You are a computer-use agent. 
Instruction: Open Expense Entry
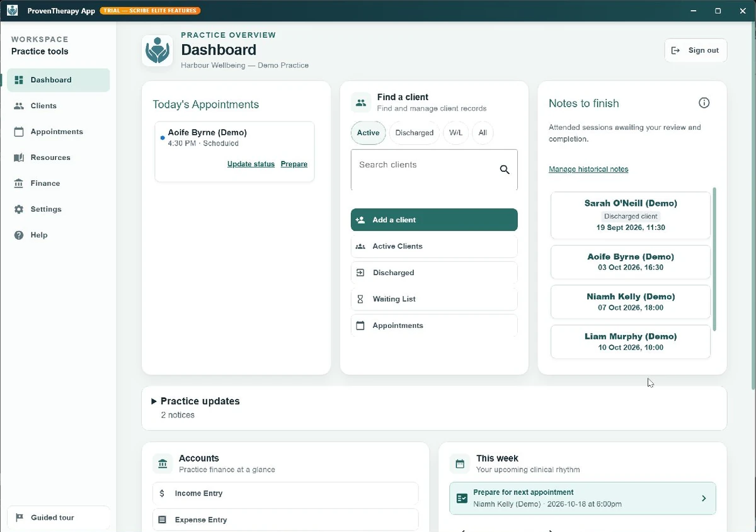coord(285,520)
